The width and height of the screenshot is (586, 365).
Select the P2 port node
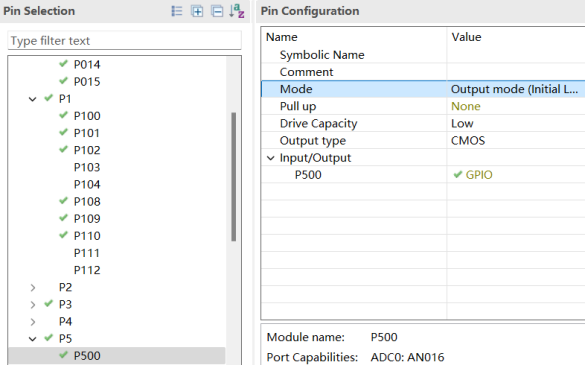tap(65, 288)
